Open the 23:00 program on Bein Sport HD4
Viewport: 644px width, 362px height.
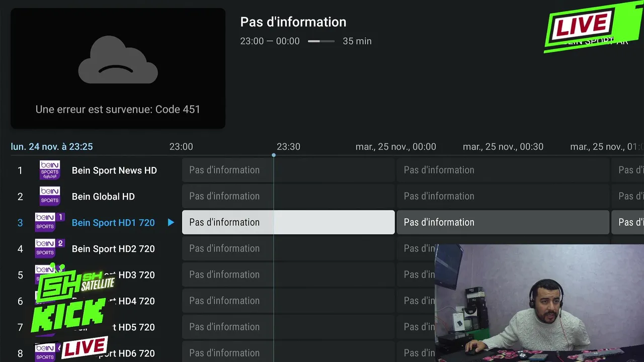tap(288, 301)
